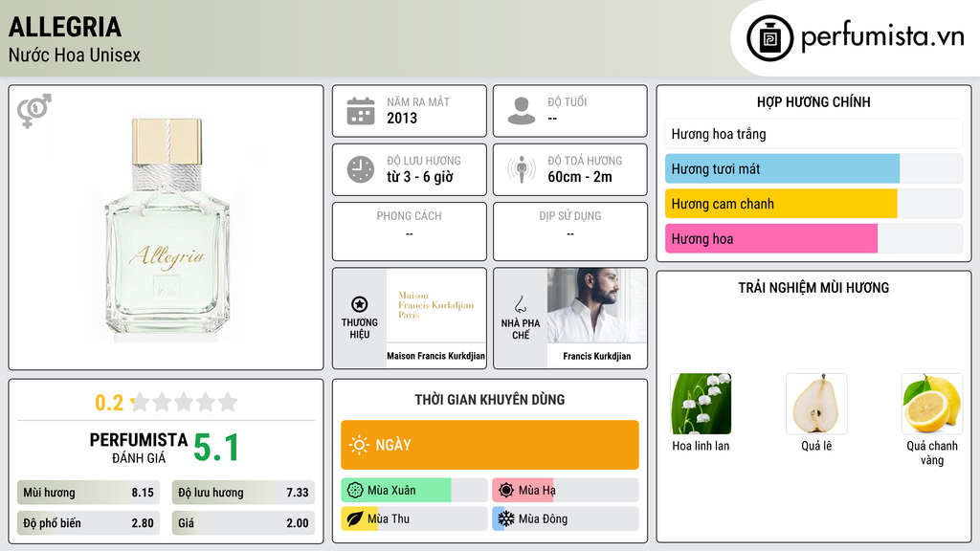The image size is (980, 551).
Task: Select the Quả lê pear note image
Action: click(816, 404)
